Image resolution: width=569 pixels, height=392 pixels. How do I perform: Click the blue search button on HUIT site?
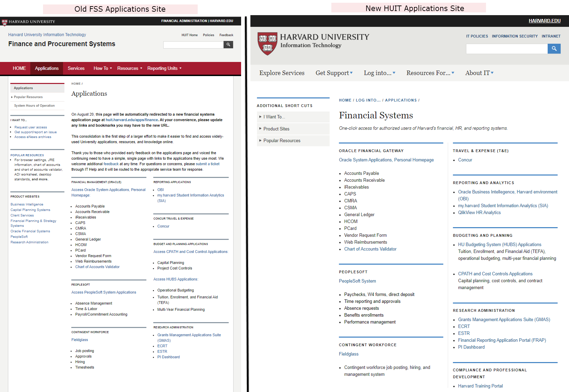[x=554, y=49]
